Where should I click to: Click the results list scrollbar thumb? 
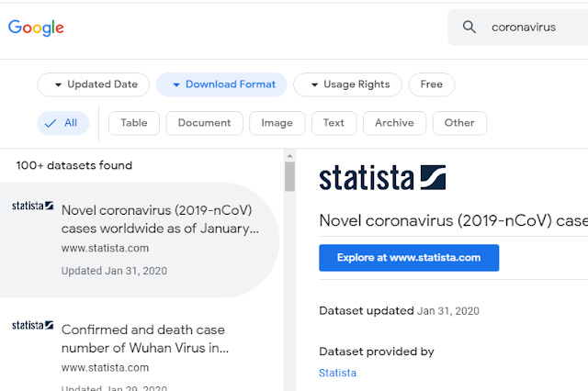coord(289,176)
